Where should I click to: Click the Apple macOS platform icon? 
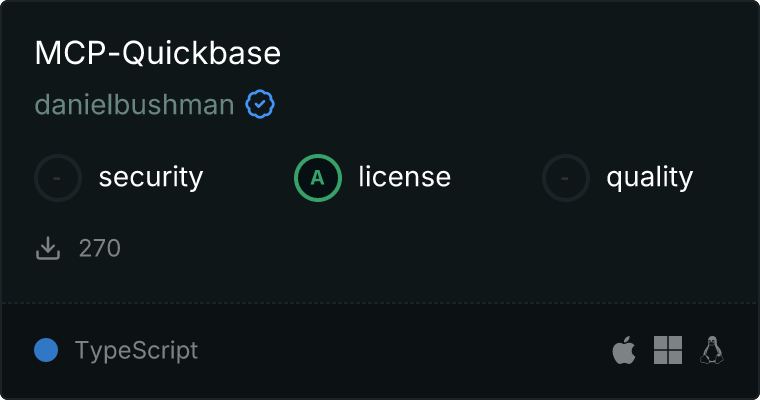[624, 350]
